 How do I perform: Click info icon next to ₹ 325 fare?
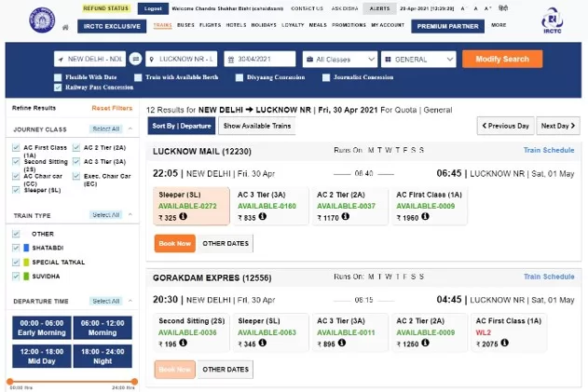click(x=183, y=216)
